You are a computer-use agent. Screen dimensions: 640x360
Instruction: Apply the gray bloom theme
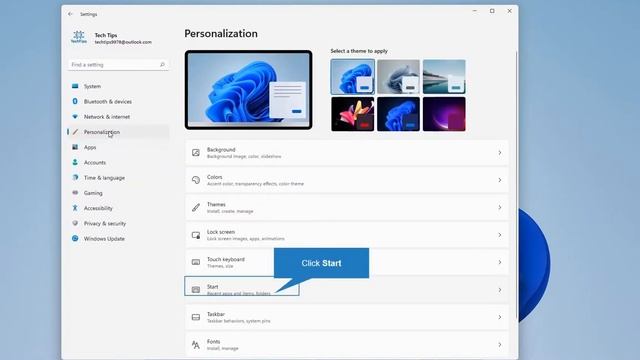tap(398, 77)
